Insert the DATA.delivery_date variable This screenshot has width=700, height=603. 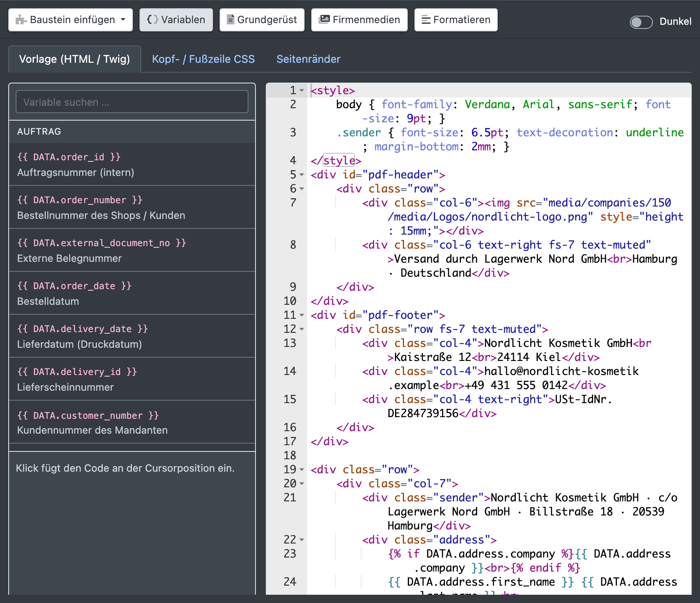click(132, 336)
